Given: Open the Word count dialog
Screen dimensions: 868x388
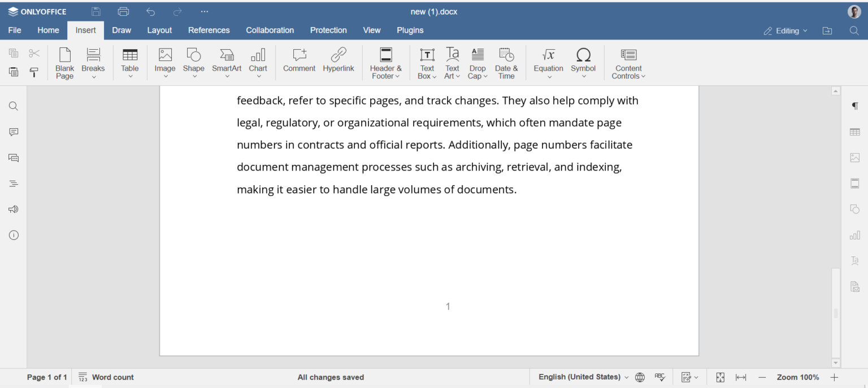Looking at the screenshot, I should [x=112, y=377].
